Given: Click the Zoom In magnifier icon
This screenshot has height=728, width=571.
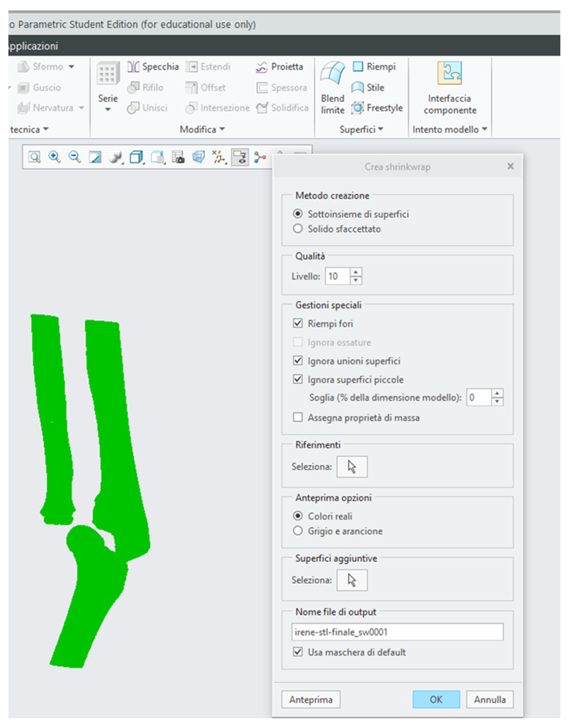Looking at the screenshot, I should pos(54,157).
